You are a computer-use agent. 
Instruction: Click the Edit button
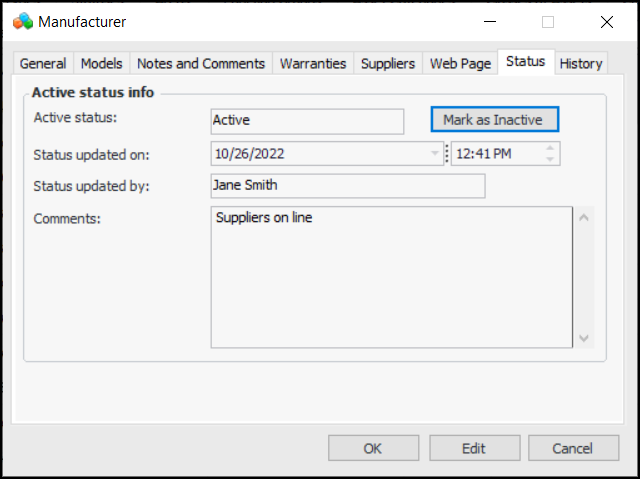(474, 448)
